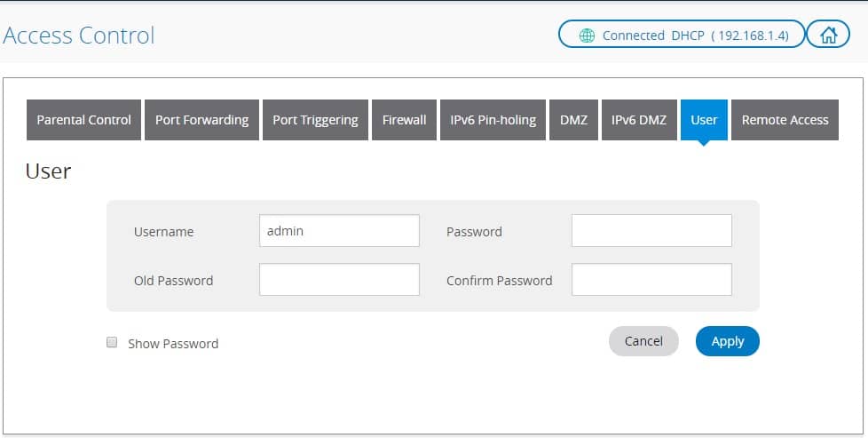Open the Remote Access tab
868x438 pixels.
(785, 120)
